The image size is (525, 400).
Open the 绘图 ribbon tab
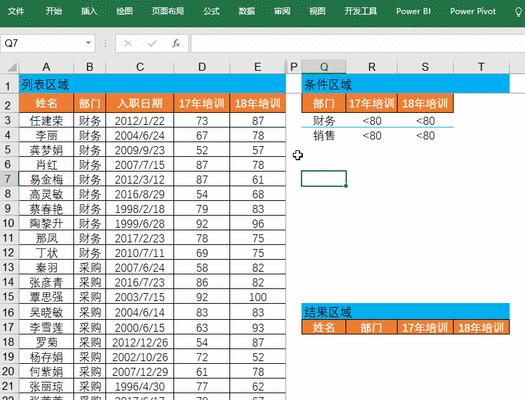click(x=125, y=11)
